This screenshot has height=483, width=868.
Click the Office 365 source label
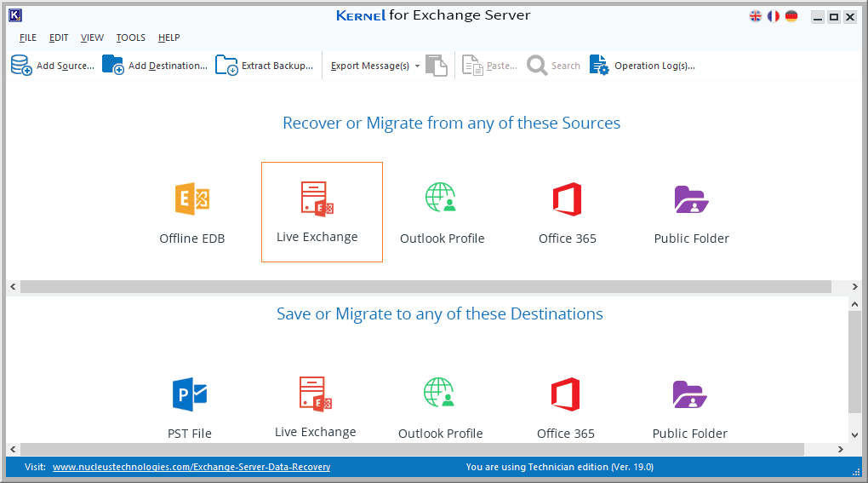(x=568, y=239)
